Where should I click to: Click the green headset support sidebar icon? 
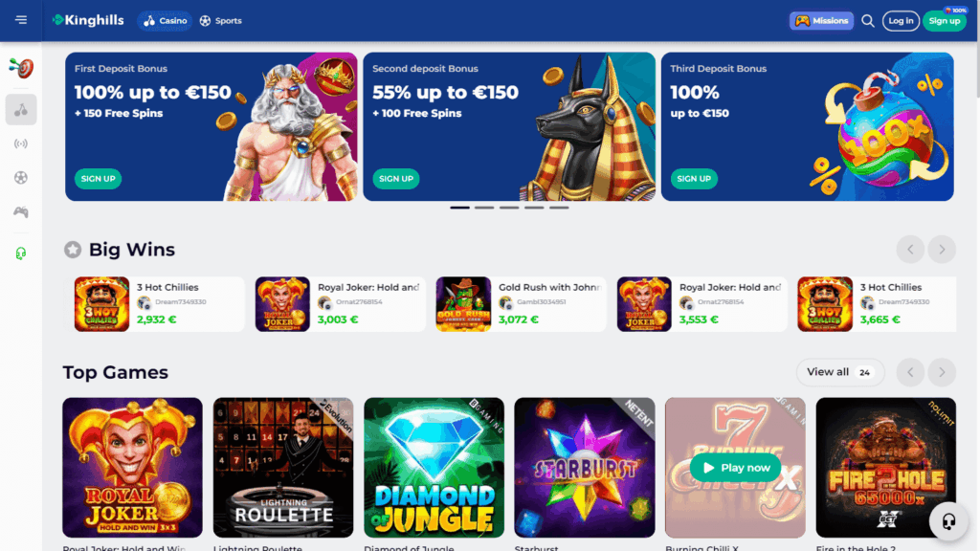click(x=21, y=253)
